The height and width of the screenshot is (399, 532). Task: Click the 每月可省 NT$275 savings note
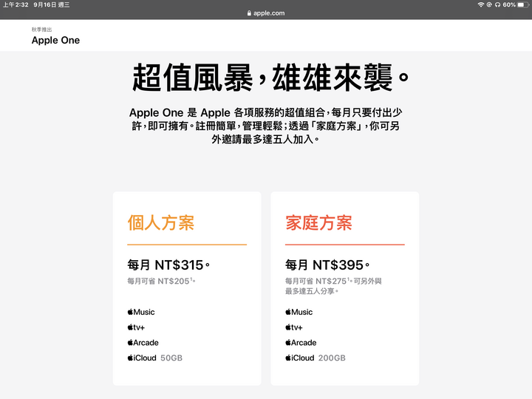pos(333,286)
